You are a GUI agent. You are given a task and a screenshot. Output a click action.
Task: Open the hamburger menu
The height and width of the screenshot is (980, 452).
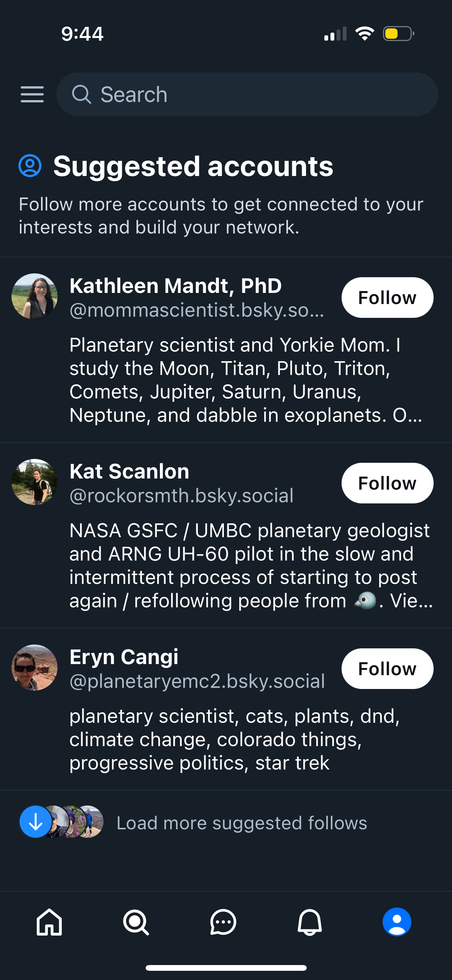point(32,94)
